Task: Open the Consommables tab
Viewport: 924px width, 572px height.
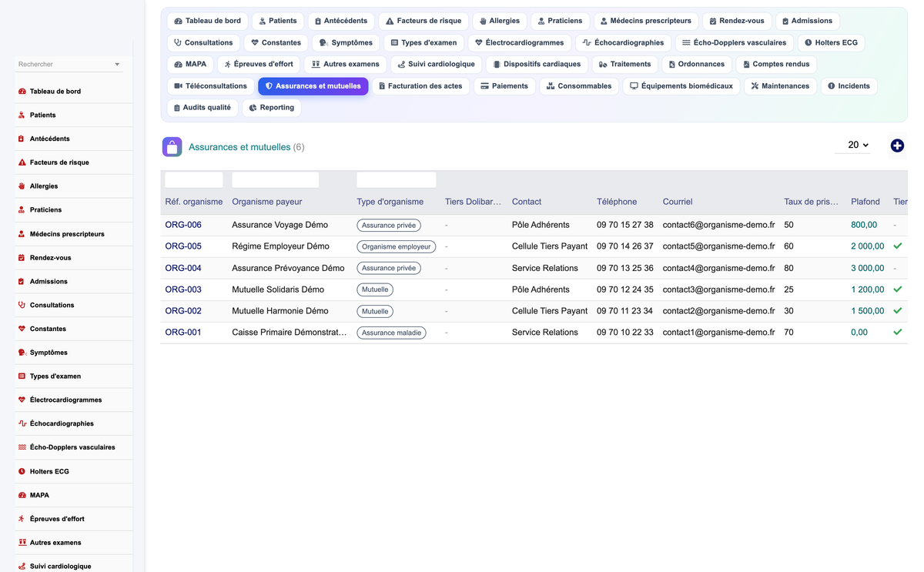Action: (x=579, y=86)
